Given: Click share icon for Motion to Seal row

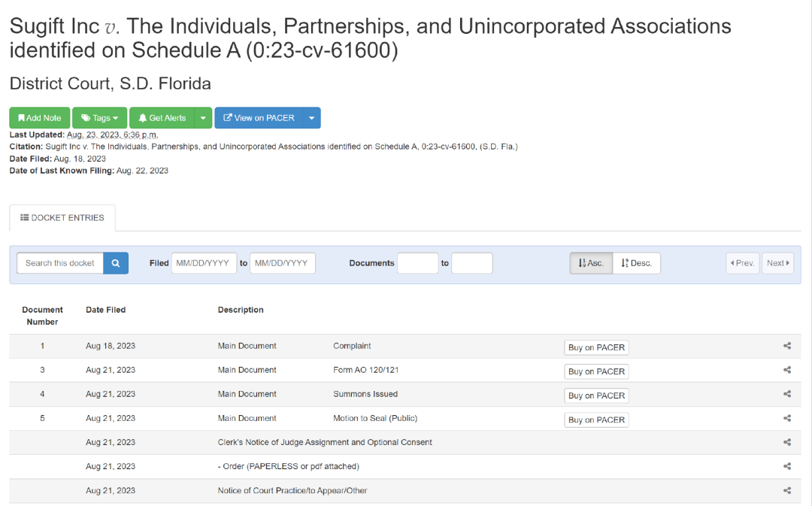Looking at the screenshot, I should [x=787, y=418].
